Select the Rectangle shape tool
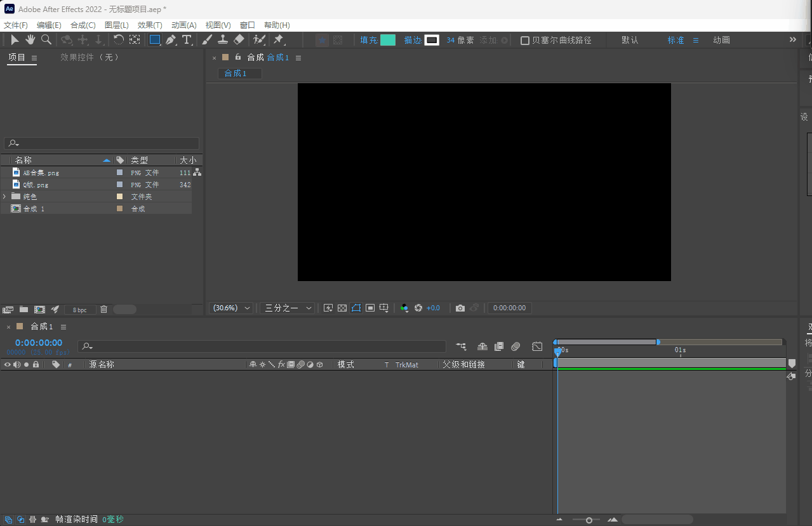812x526 pixels. point(155,40)
